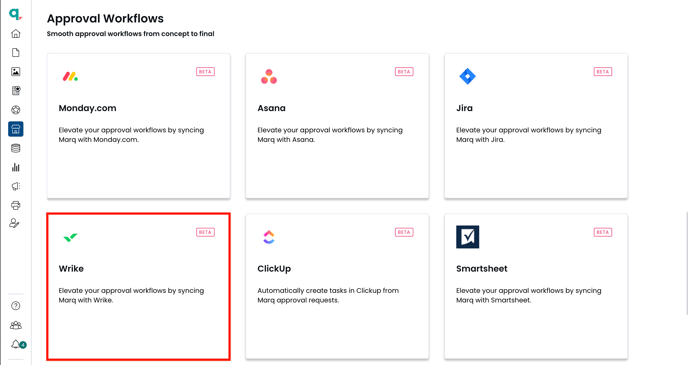Open the ClickUp integration card
688x365 pixels.
coord(337,286)
